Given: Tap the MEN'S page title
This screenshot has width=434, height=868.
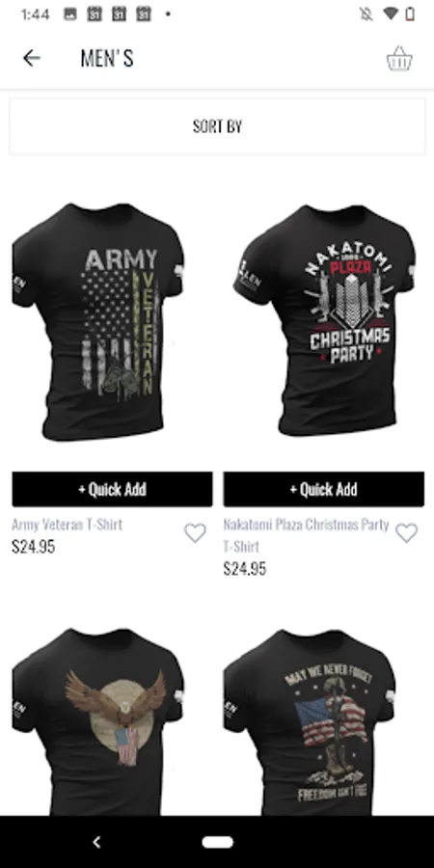Looking at the screenshot, I should (107, 58).
